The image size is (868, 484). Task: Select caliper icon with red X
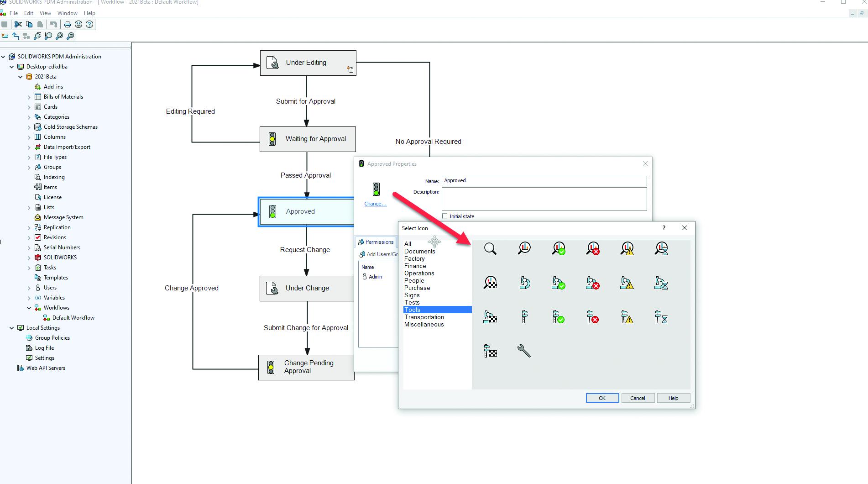tap(593, 317)
